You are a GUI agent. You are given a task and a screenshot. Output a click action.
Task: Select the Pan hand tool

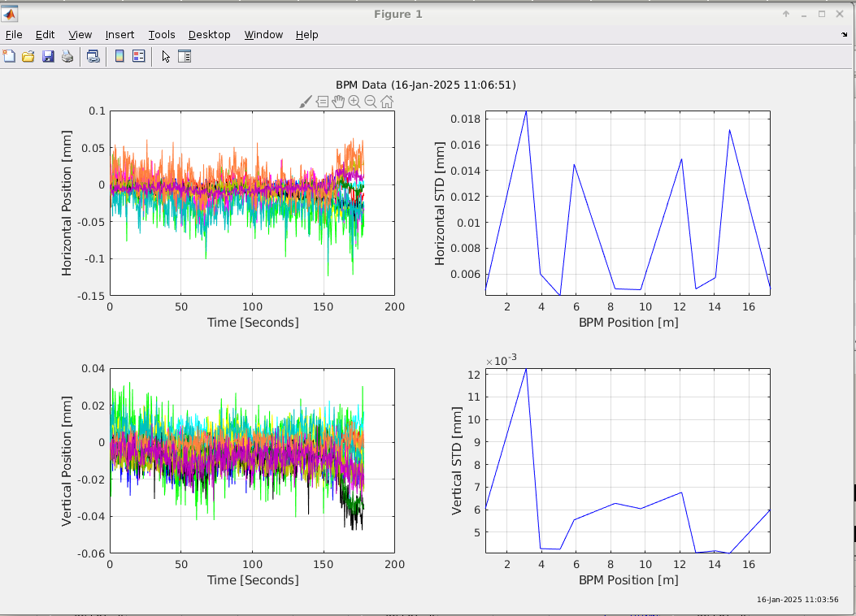click(338, 102)
